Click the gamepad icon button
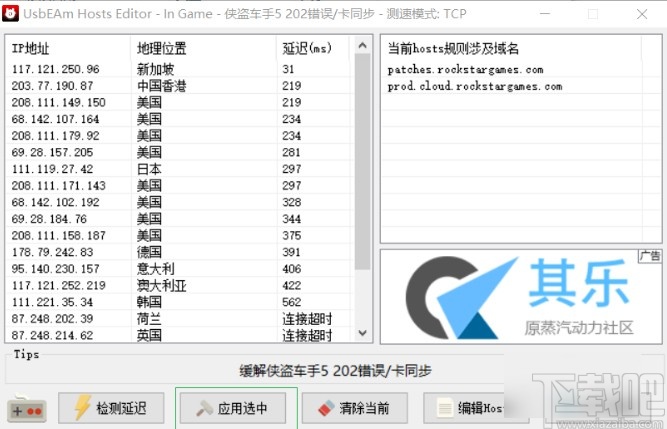The image size is (667, 429). (27, 409)
